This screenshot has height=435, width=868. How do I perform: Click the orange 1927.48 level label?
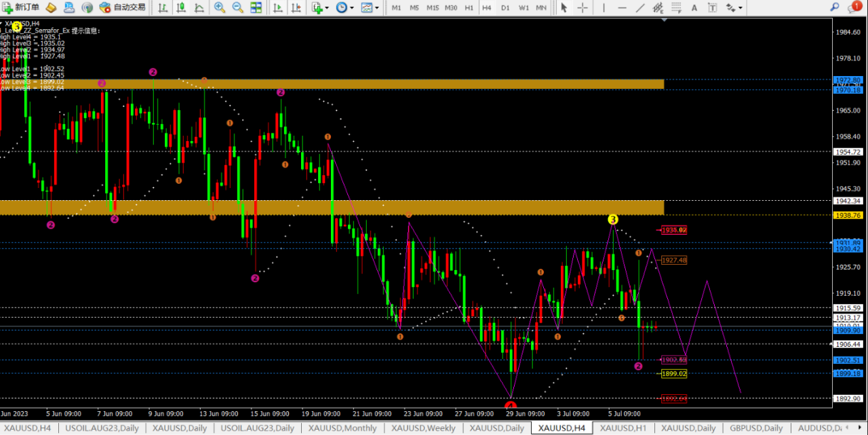click(674, 260)
